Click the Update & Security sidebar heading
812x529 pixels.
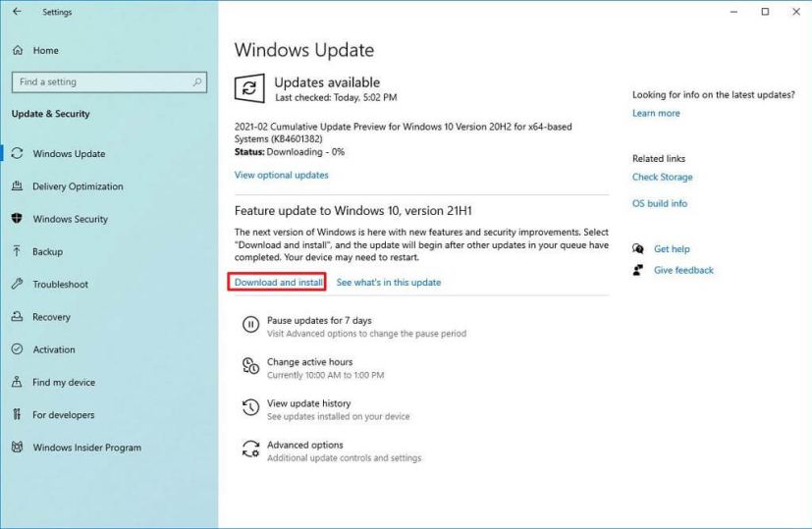pyautogui.click(x=51, y=114)
